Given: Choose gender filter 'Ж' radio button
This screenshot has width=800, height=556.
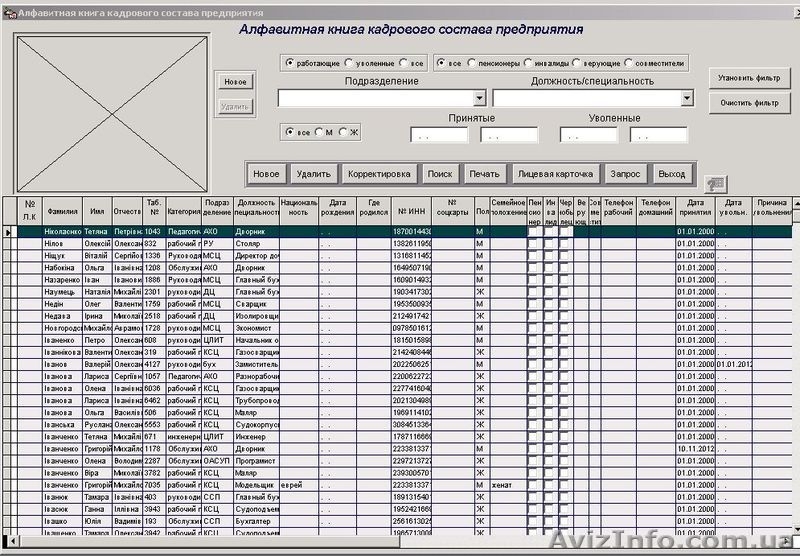Looking at the screenshot, I should pos(342,132).
